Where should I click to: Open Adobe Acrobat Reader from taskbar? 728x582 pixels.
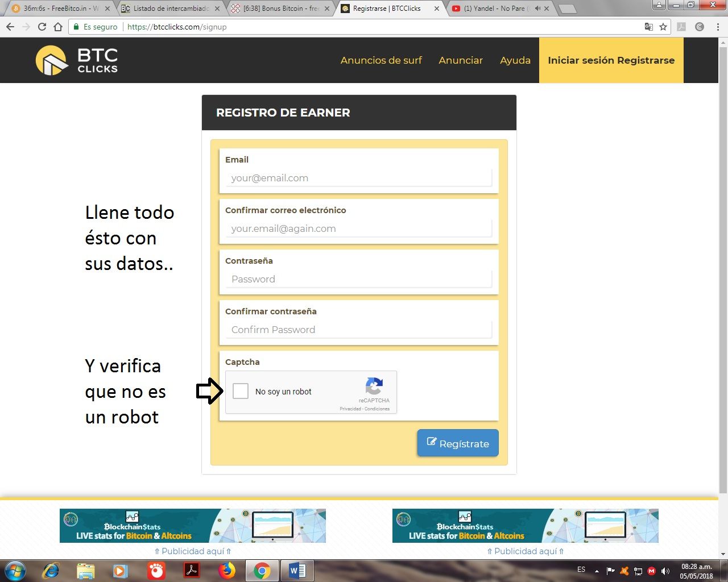click(192, 570)
